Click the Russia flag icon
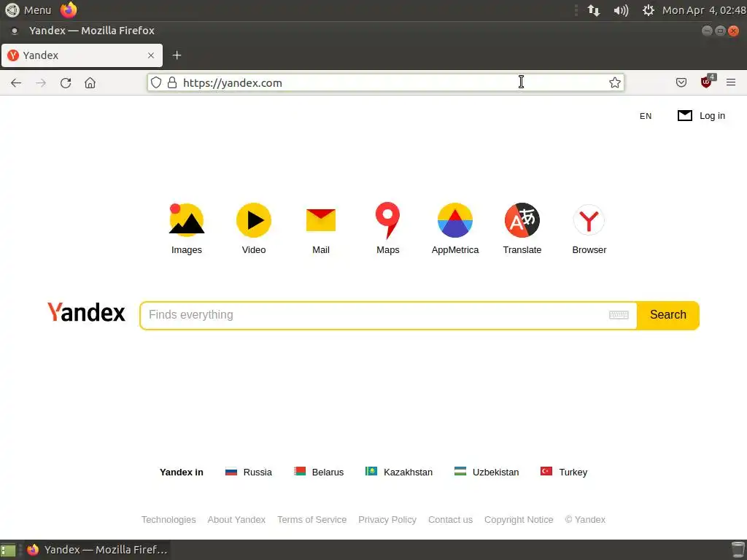Image resolution: width=747 pixels, height=560 pixels. coord(231,472)
